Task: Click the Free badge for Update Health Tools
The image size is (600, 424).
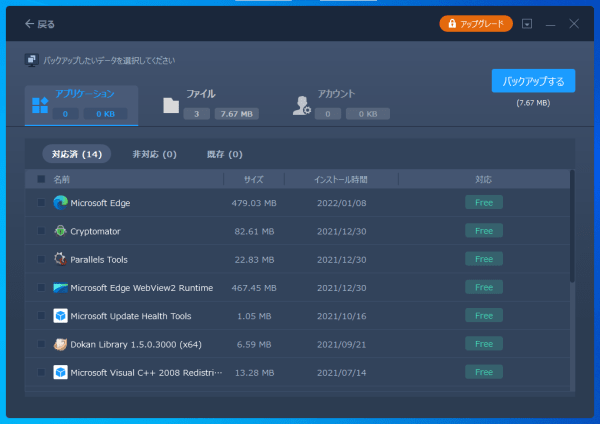Action: pyautogui.click(x=484, y=316)
